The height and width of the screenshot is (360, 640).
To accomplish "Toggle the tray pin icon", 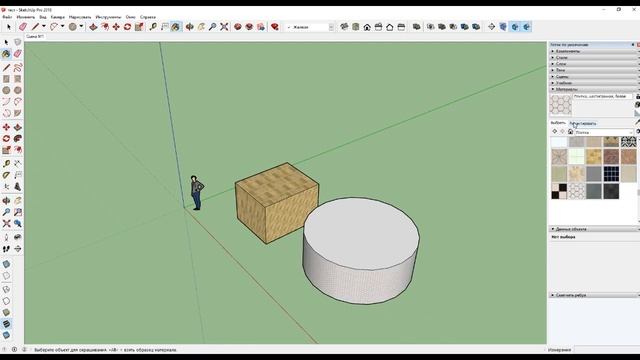I will (633, 44).
